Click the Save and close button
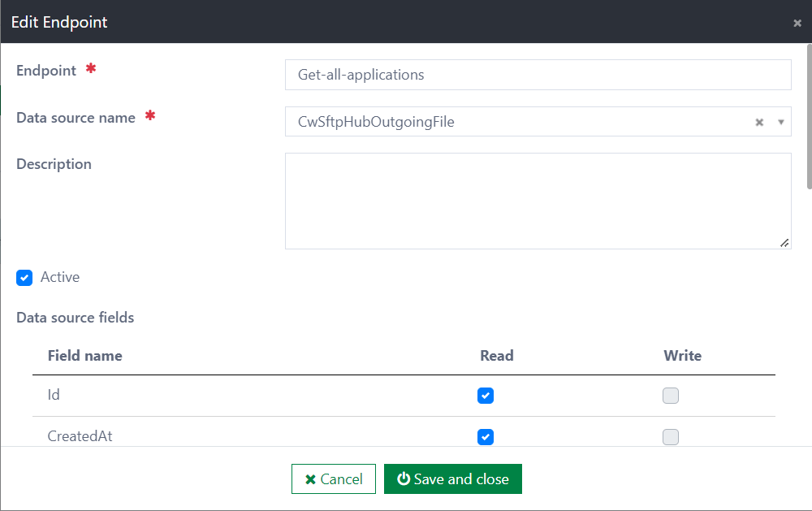Screen dimensions: 812x511 tap(453, 479)
